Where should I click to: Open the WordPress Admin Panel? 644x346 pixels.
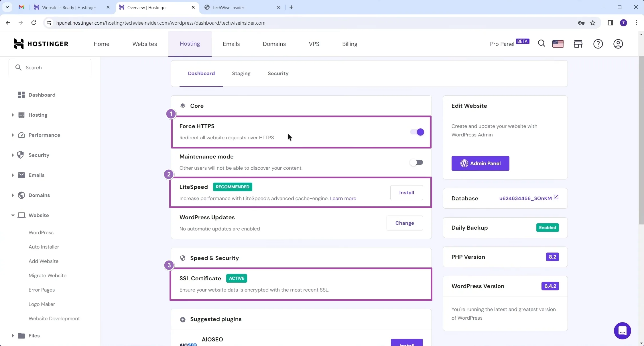click(480, 163)
